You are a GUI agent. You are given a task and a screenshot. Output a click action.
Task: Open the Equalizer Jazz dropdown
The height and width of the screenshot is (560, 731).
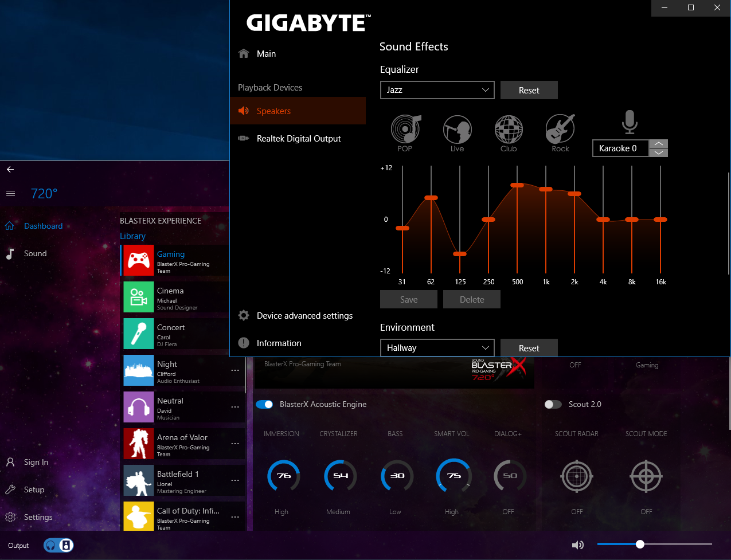point(437,90)
